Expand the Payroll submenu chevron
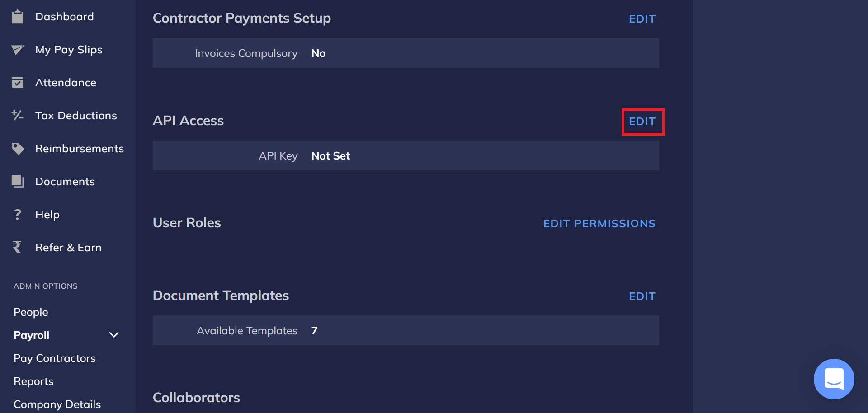The height and width of the screenshot is (413, 868). pyautogui.click(x=114, y=335)
